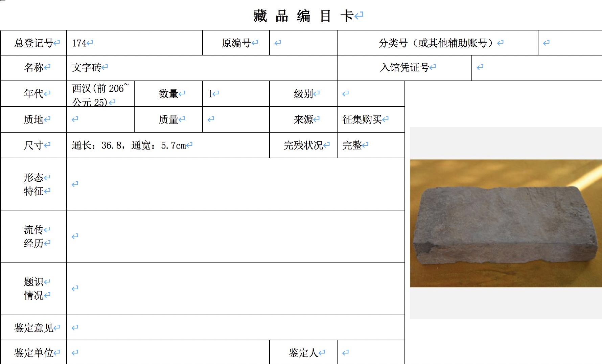
Task: Select the 征集购买 source cell
Action: point(371,119)
